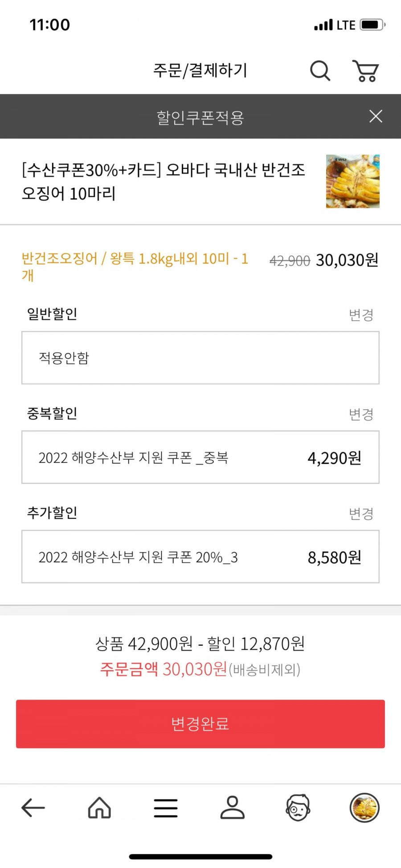Select the 적용안함 general discount box
Screen dimensions: 401x868
(200, 358)
